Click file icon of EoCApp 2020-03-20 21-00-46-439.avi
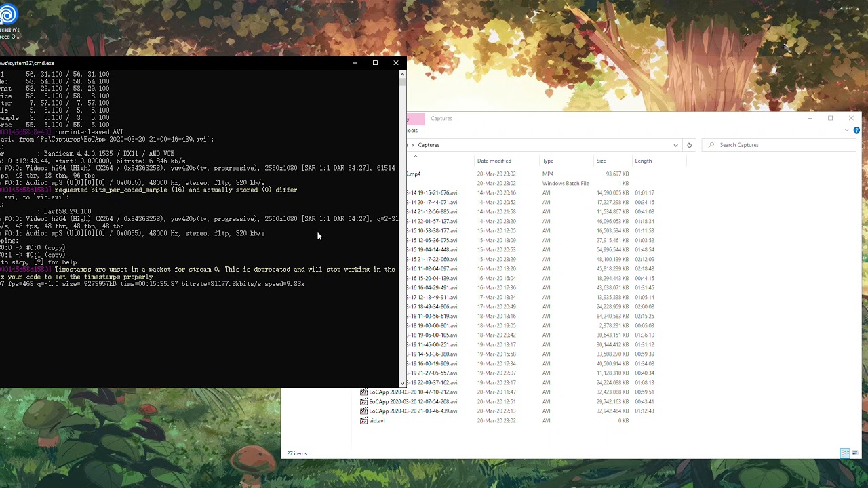Viewport: 868px width, 488px height. pyautogui.click(x=363, y=411)
